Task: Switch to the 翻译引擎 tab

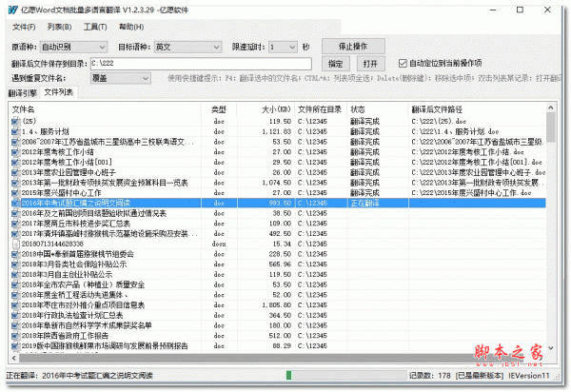Action: (23, 93)
